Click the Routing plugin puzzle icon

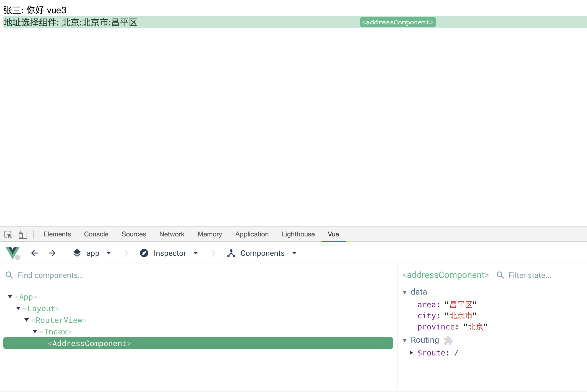[448, 340]
